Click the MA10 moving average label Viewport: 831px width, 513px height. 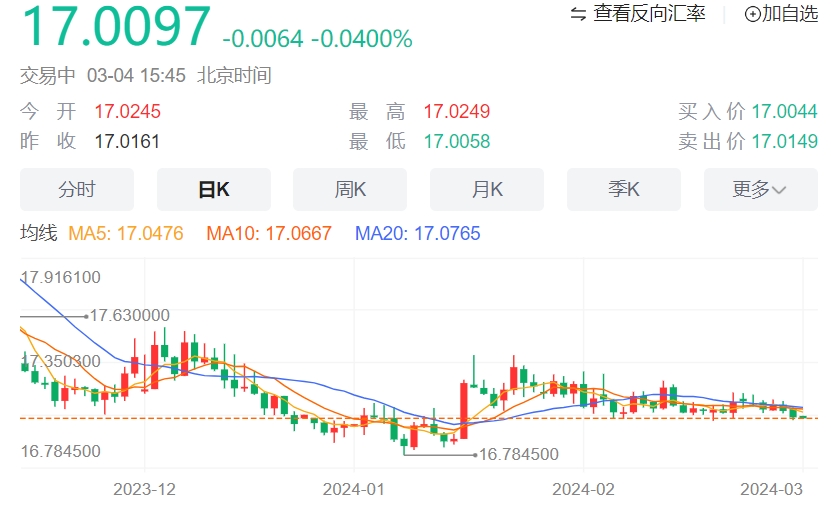click(x=269, y=233)
